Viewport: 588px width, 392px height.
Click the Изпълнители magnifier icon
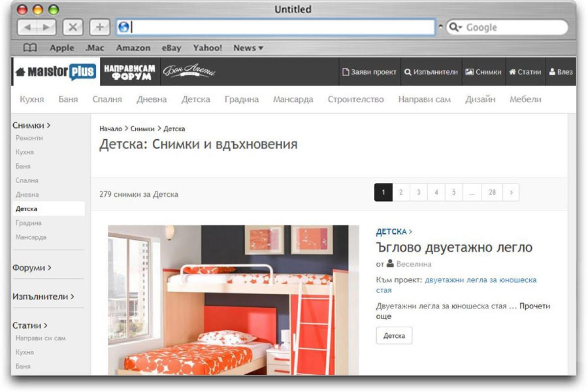pos(408,72)
